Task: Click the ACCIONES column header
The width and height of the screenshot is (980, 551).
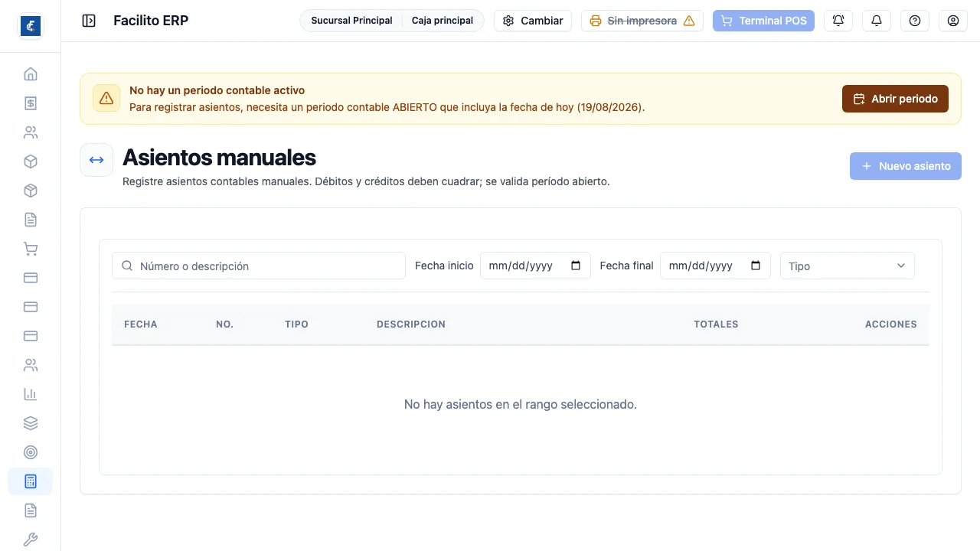Action: point(891,324)
